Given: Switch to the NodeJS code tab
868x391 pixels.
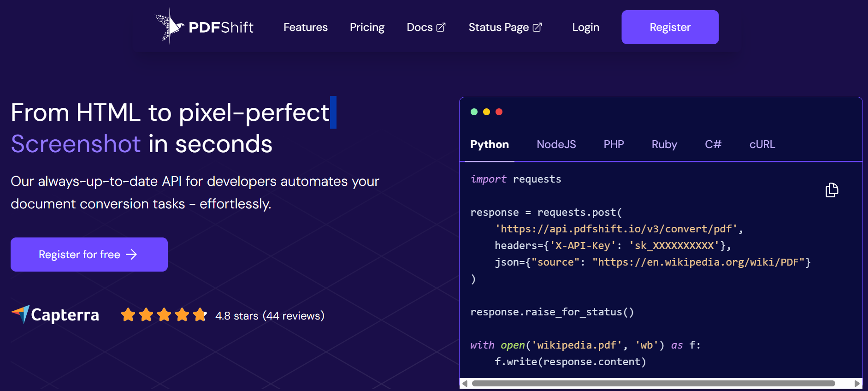Looking at the screenshot, I should (x=556, y=144).
